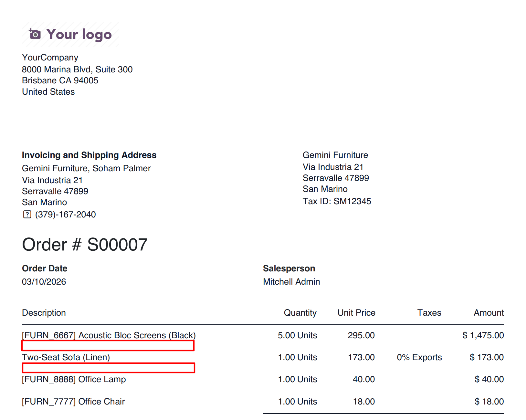This screenshot has height=420, width=526.
Task: Select the 'Two-Seat Sofa (Linen)' description
Action: click(x=66, y=357)
